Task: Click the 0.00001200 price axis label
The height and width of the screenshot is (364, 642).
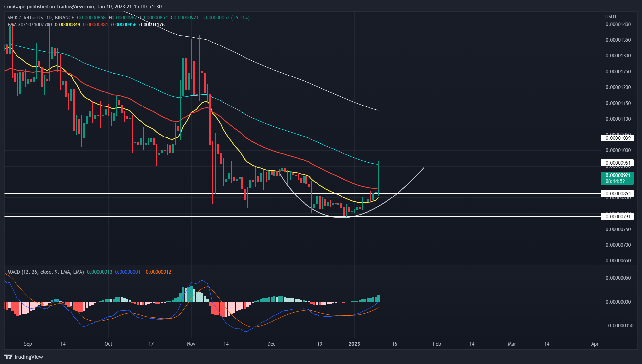Action: click(x=618, y=87)
